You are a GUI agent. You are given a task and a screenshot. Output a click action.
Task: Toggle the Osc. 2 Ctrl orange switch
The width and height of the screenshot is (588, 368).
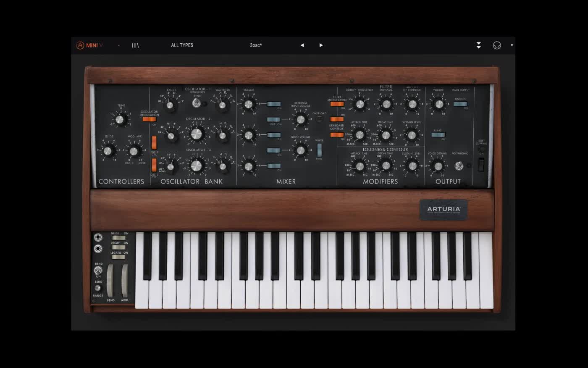pos(154,143)
